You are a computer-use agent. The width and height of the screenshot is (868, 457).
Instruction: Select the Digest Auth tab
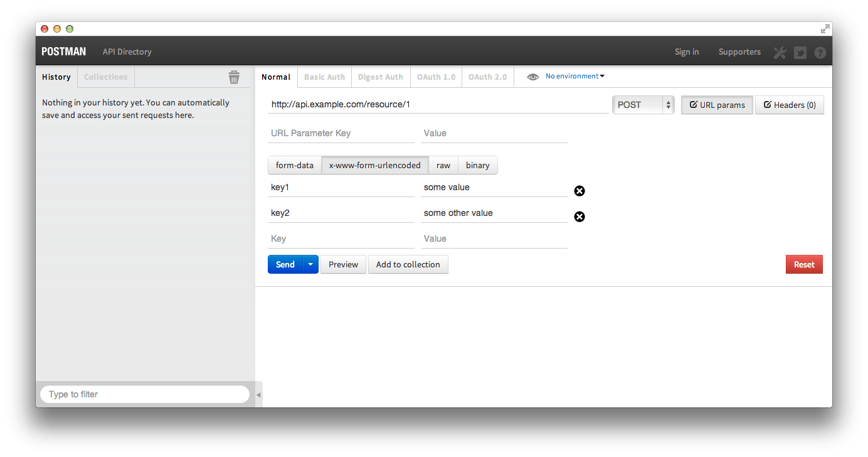381,77
